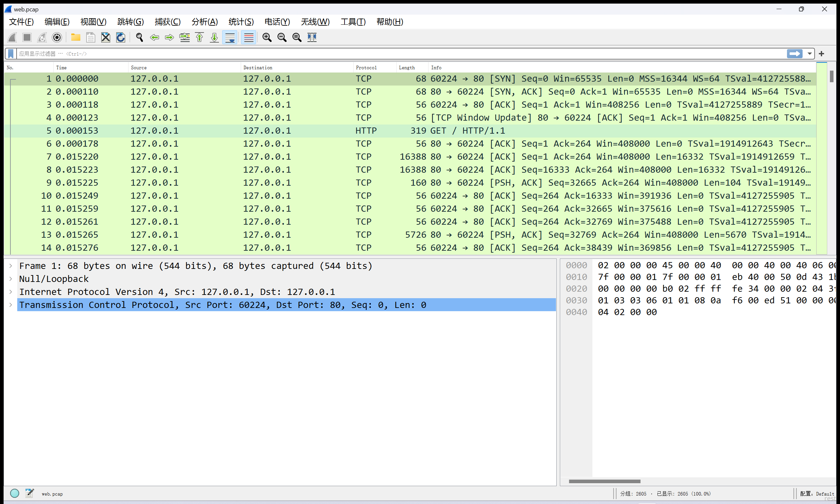Click the find packet magnifier icon
The width and height of the screenshot is (840, 504).
(139, 37)
